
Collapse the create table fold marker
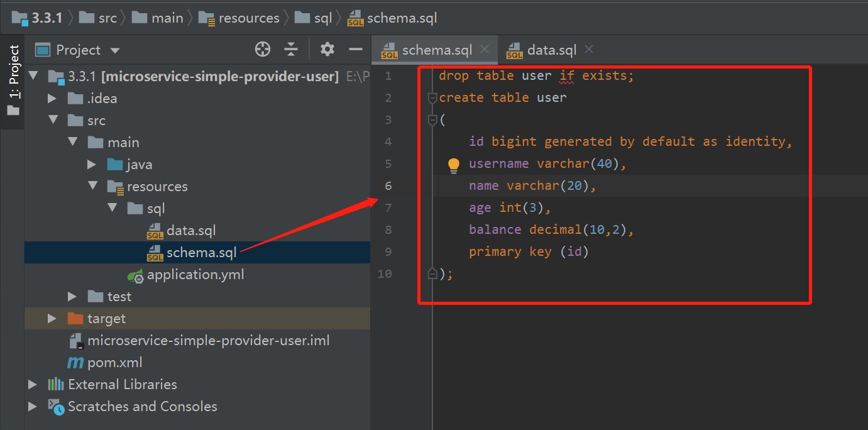pos(432,98)
